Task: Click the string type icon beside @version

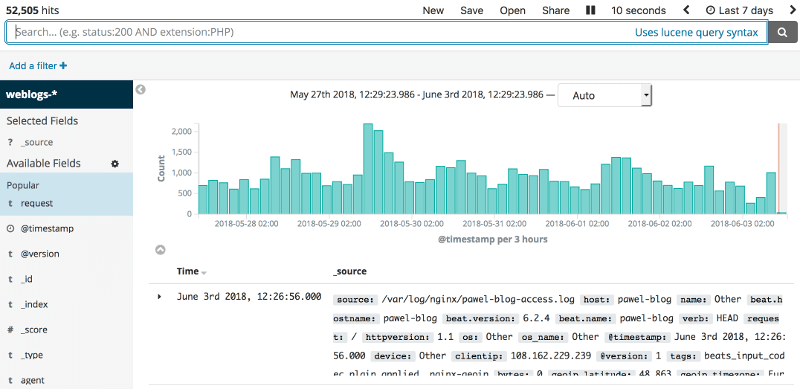Action: 10,254
